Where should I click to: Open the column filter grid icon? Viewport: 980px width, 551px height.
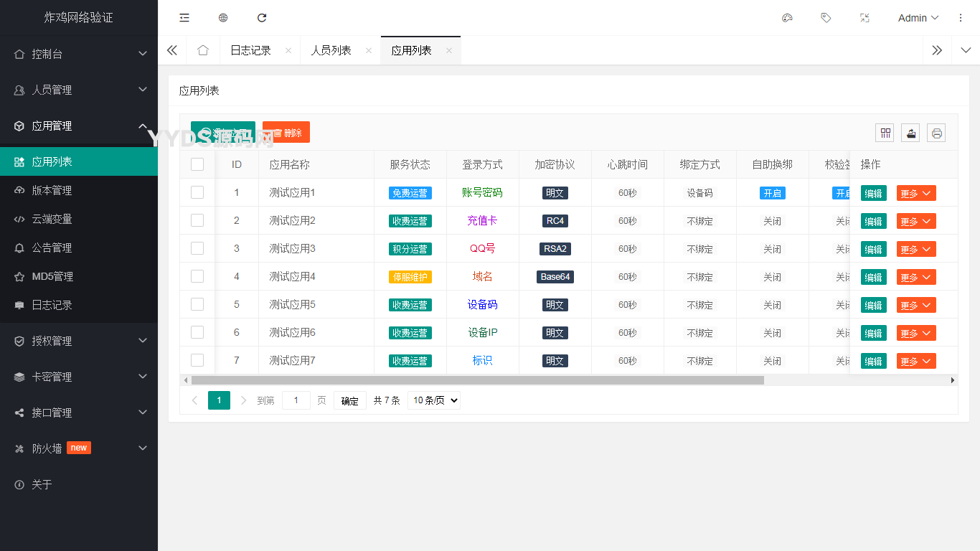pyautogui.click(x=885, y=133)
